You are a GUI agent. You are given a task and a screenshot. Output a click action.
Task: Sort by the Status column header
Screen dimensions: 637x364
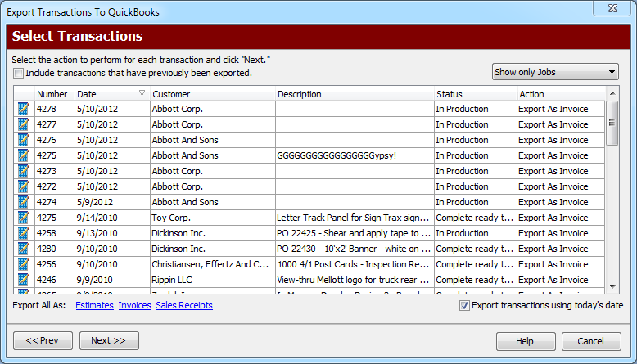tap(474, 94)
